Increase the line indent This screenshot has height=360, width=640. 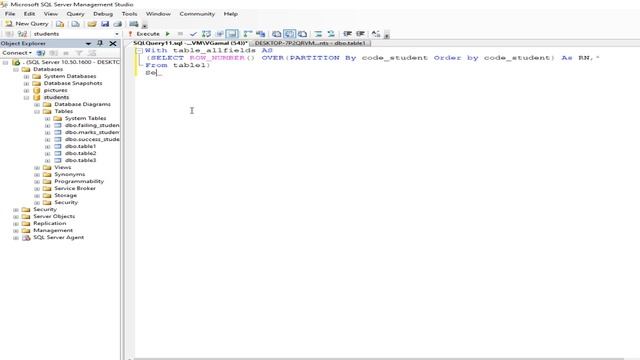click(360, 34)
